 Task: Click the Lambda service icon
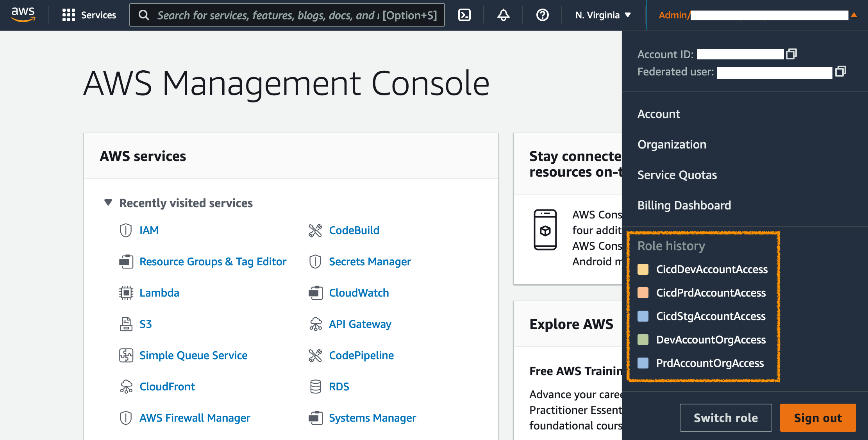click(x=126, y=293)
